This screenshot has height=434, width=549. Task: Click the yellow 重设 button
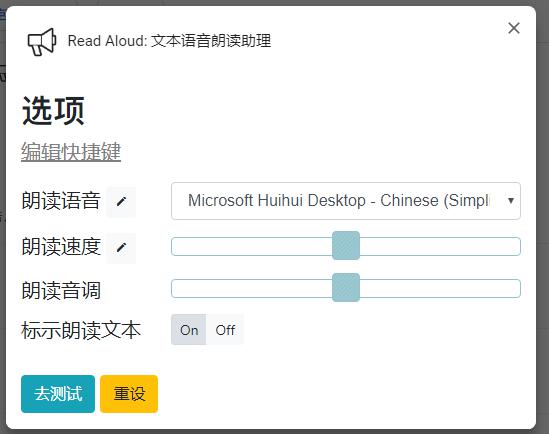point(129,394)
